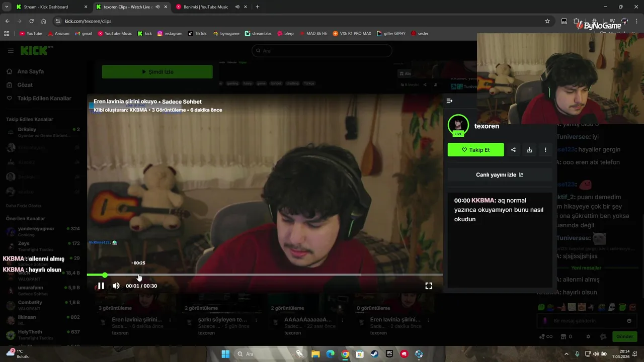Open chat settings gear icon
This screenshot has width=644, height=362.
588,337
